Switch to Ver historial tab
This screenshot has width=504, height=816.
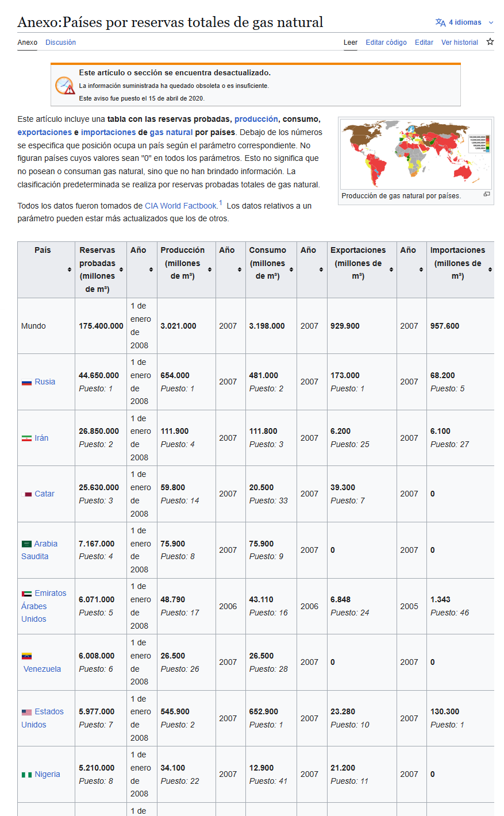459,43
